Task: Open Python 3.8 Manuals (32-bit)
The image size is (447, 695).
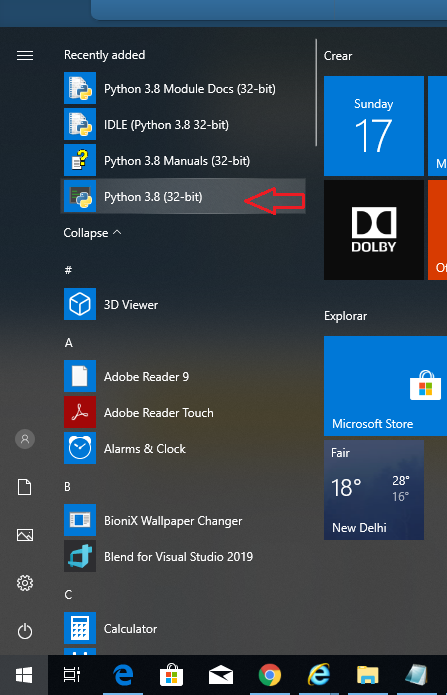Action: 183,160
